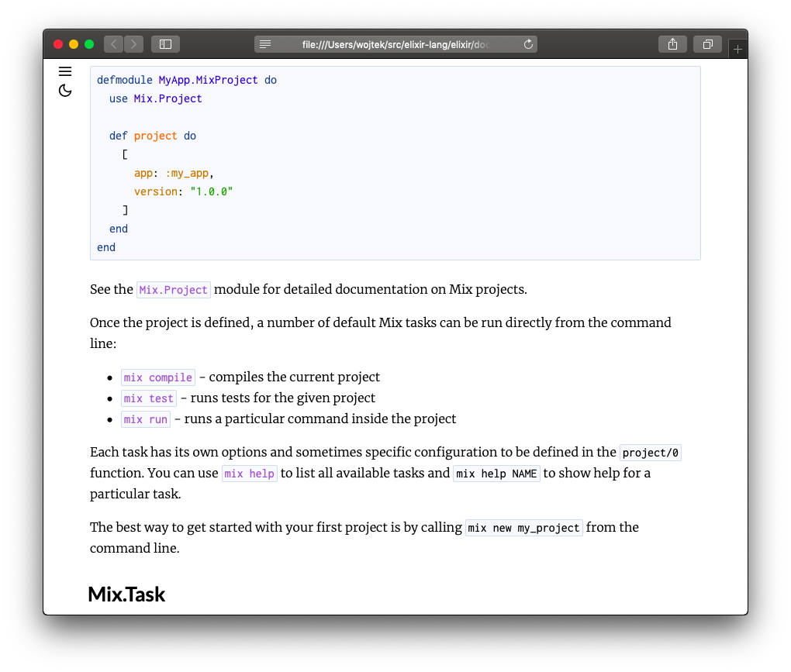Go forward with Safari forward arrow
This screenshot has width=791, height=672.
coord(133,44)
